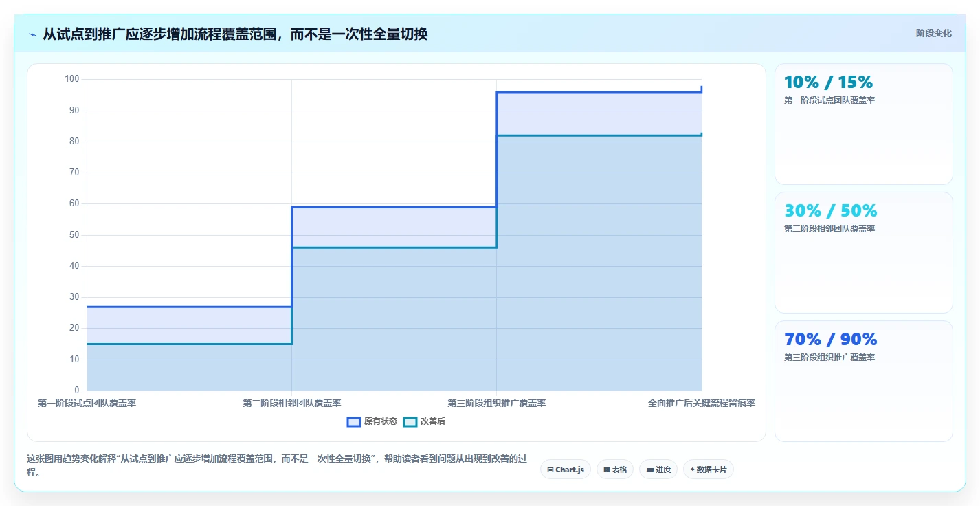Open the 30% / 50% data card
Image resolution: width=980 pixels, height=506 pixels.
pyautogui.click(x=864, y=252)
